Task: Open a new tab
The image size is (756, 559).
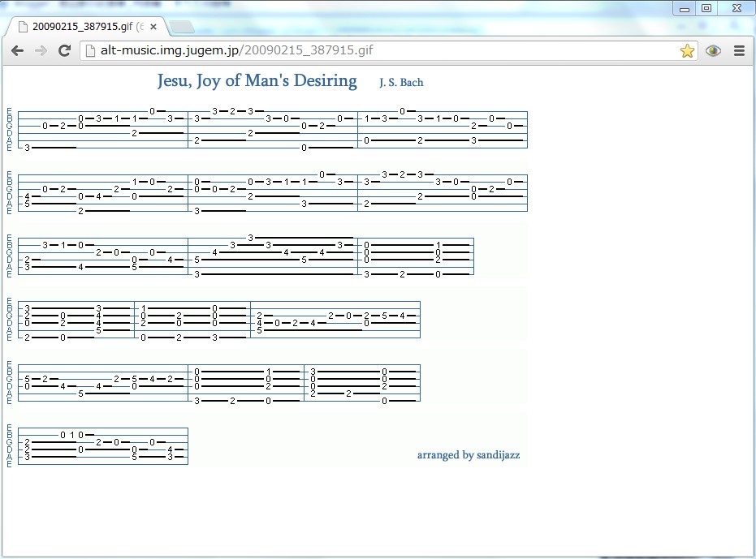Action: [x=182, y=27]
